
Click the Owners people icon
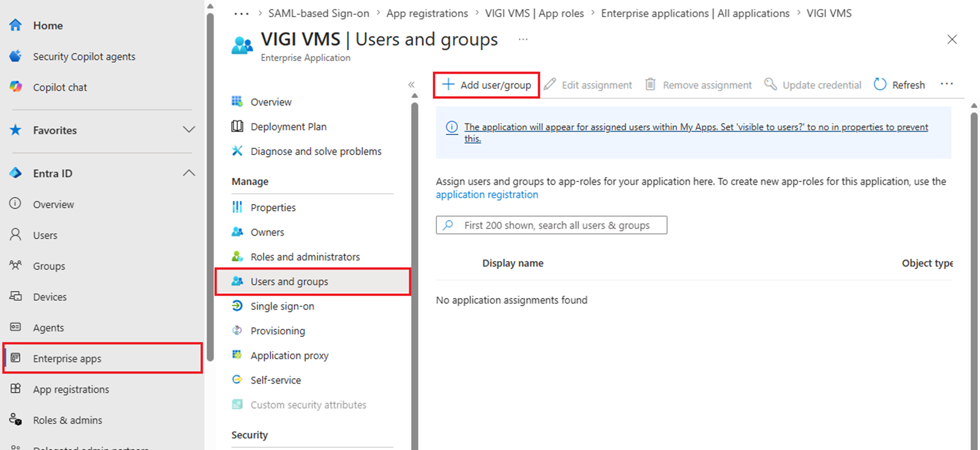pyautogui.click(x=237, y=231)
